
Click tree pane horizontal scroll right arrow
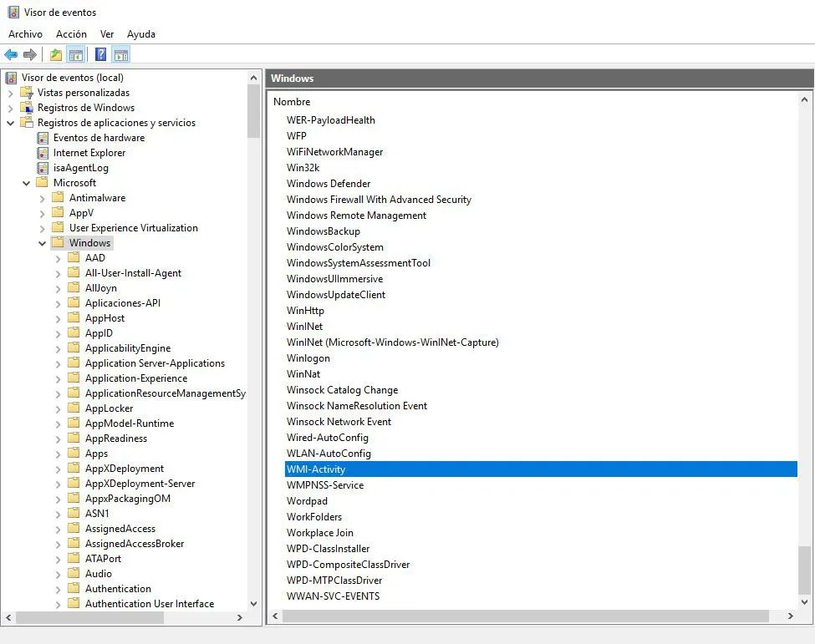240,617
